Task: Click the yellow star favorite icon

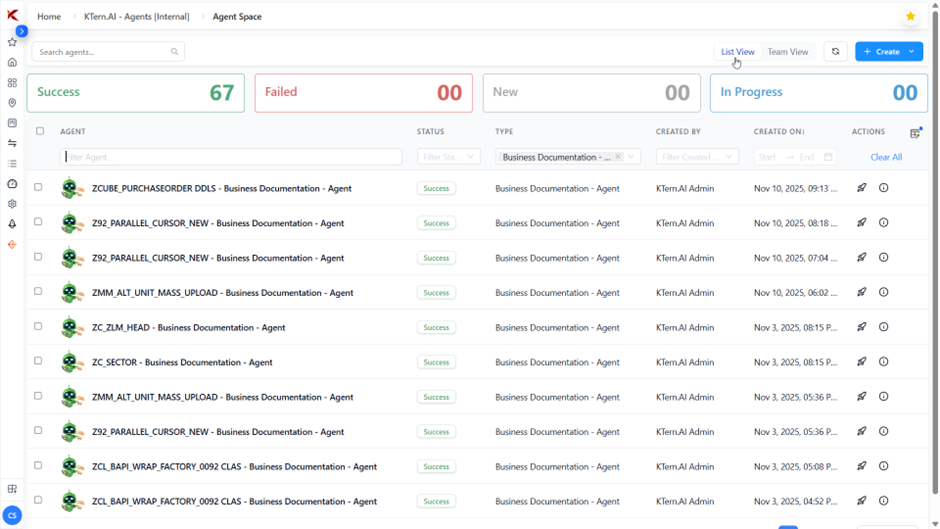Action: (x=910, y=17)
